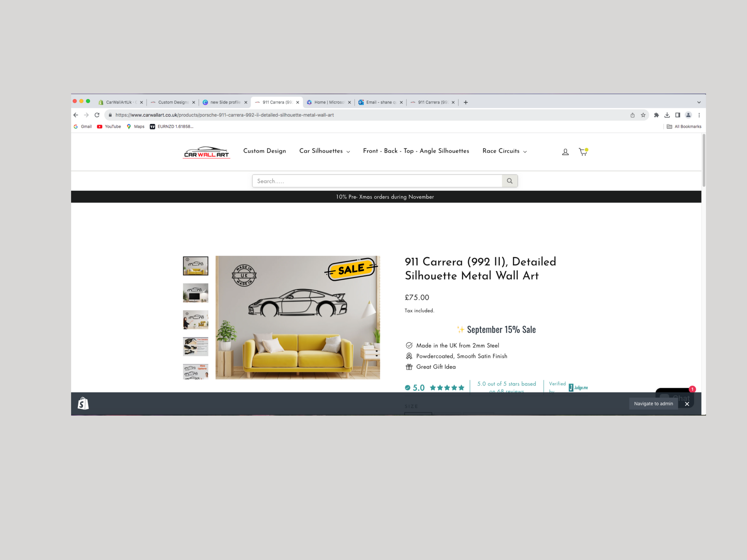
Task: Click Navigate to admin button
Action: click(653, 404)
